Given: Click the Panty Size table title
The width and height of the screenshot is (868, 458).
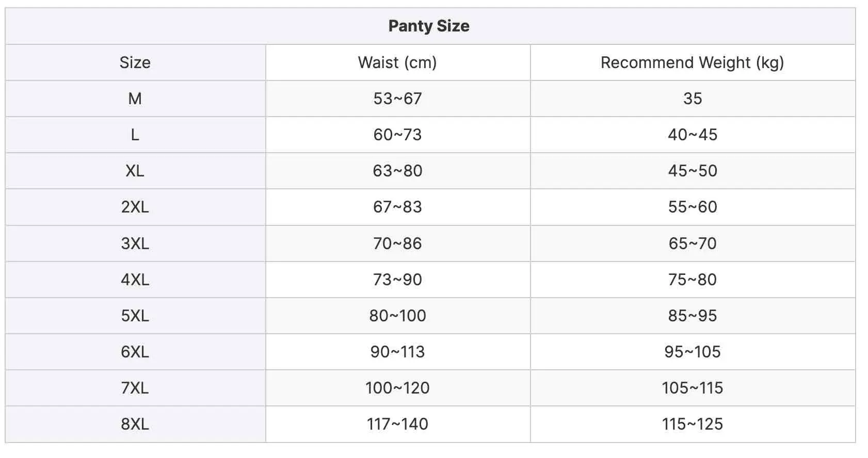Looking at the screenshot, I should click(429, 26).
